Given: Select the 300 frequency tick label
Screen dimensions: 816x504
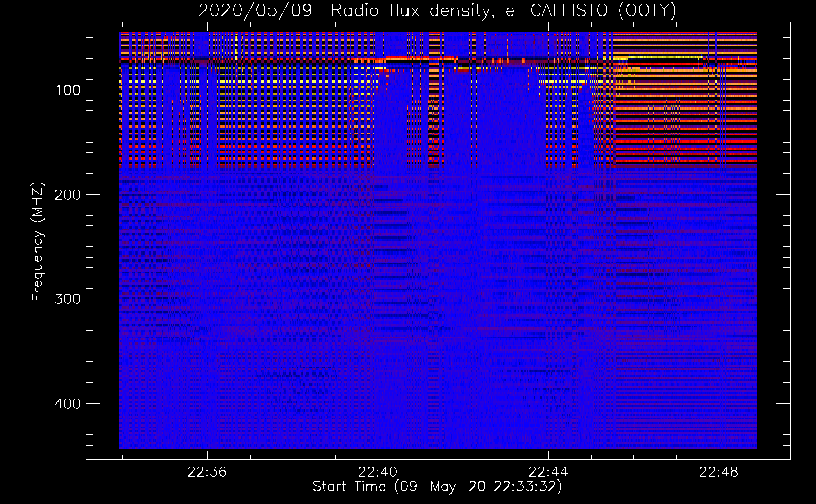Looking at the screenshot, I should pos(68,299).
